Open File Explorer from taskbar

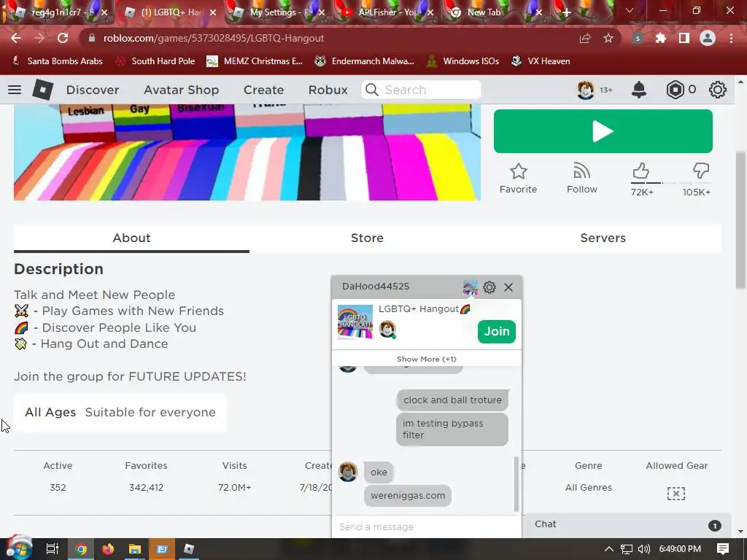135,549
